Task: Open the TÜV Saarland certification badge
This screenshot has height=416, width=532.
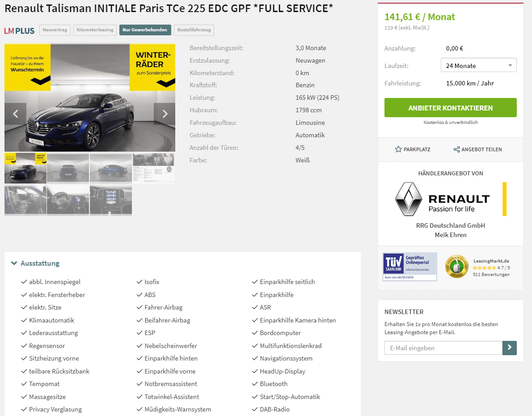Action: [x=410, y=267]
